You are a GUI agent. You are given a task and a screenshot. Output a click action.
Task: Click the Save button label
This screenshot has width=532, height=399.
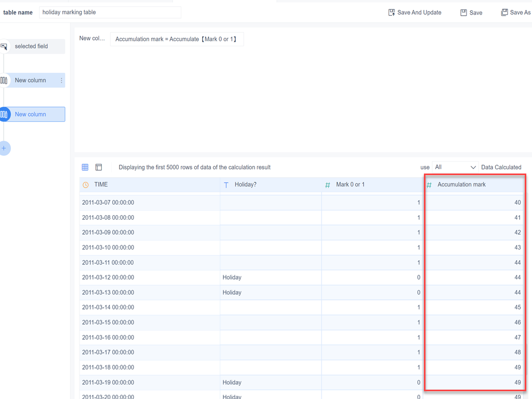point(476,12)
